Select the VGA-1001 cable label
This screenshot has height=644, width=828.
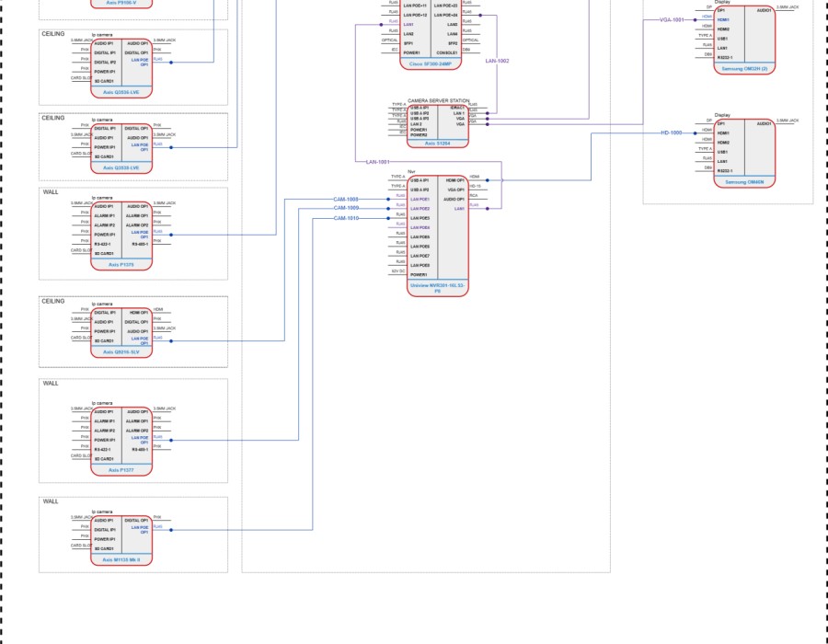click(672, 19)
